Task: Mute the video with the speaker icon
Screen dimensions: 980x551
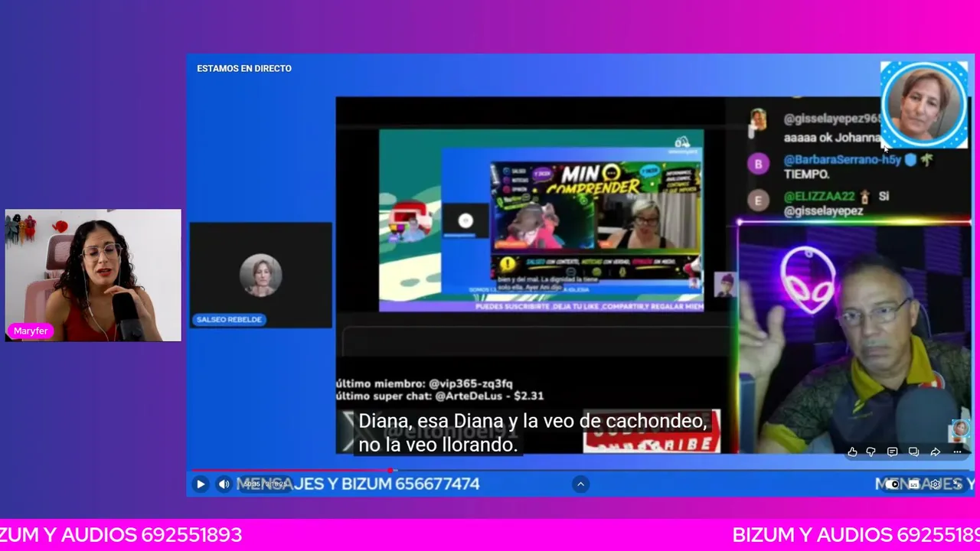Action: [224, 484]
